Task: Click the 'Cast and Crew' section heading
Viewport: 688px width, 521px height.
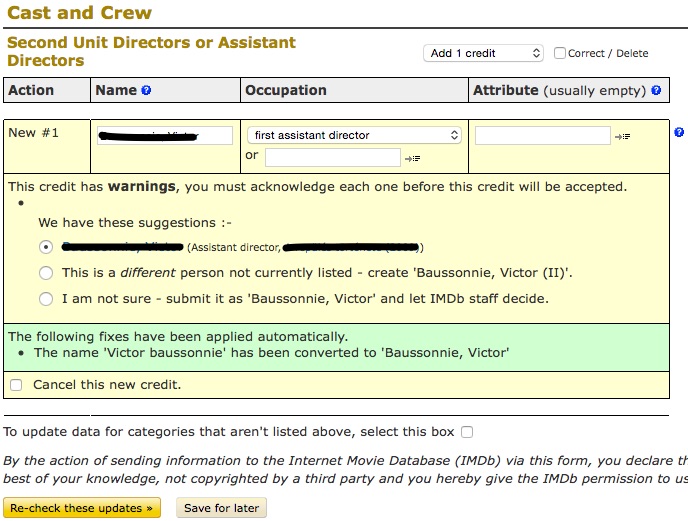Action: (x=80, y=14)
